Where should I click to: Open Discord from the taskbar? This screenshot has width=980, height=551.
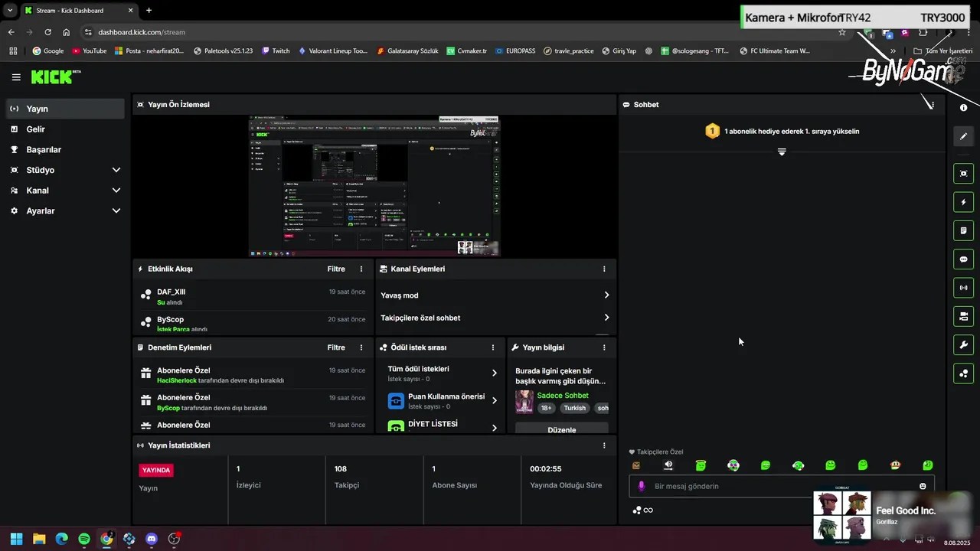tap(152, 539)
